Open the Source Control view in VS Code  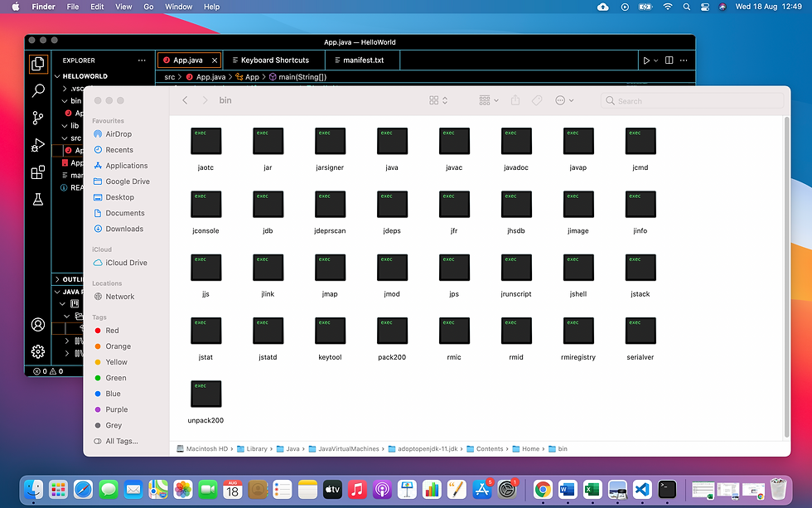pos(38,118)
